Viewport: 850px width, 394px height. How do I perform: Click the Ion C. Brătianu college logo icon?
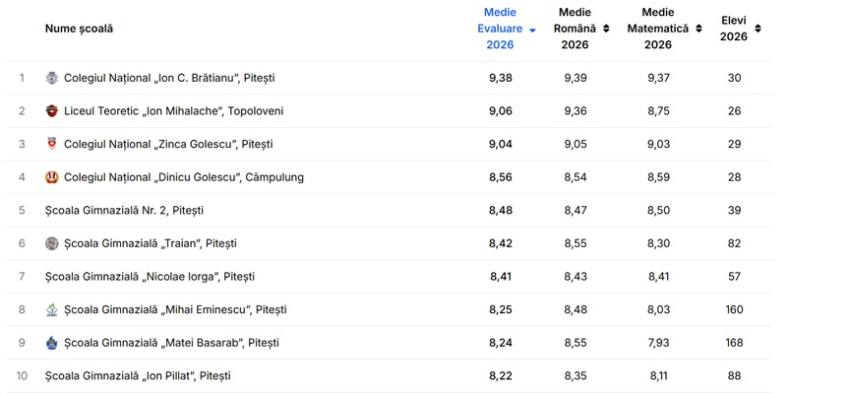[x=51, y=78]
